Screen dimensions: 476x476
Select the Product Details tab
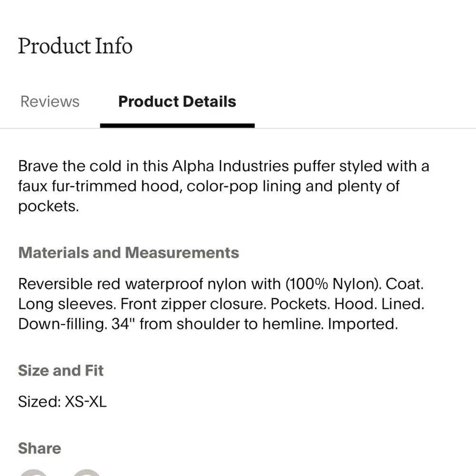(x=177, y=101)
